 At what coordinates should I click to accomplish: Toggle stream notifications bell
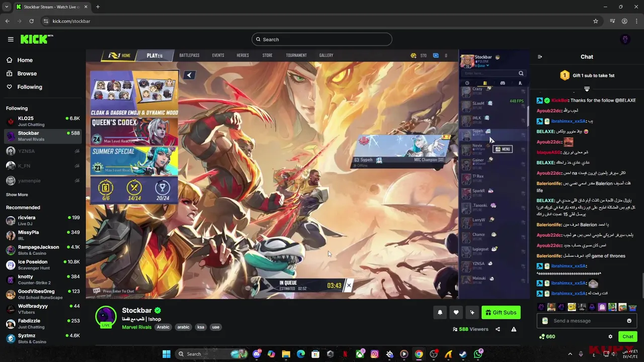(x=440, y=312)
